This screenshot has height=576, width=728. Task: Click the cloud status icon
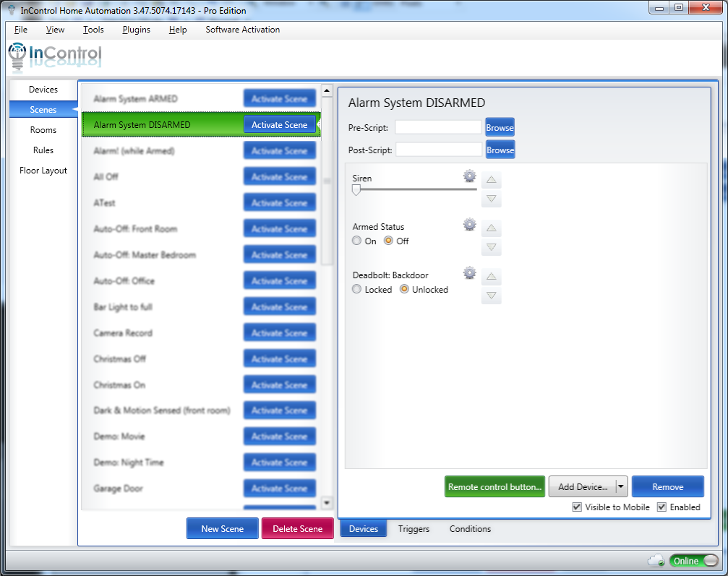click(x=656, y=561)
